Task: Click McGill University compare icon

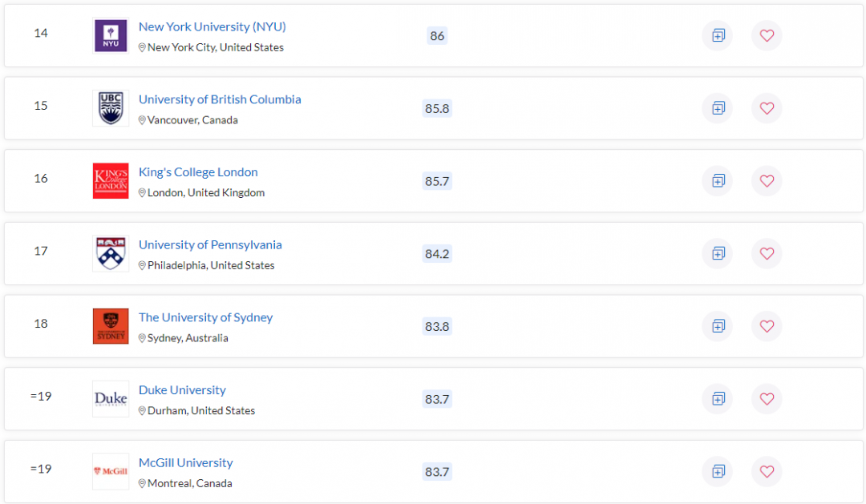Action: point(718,471)
